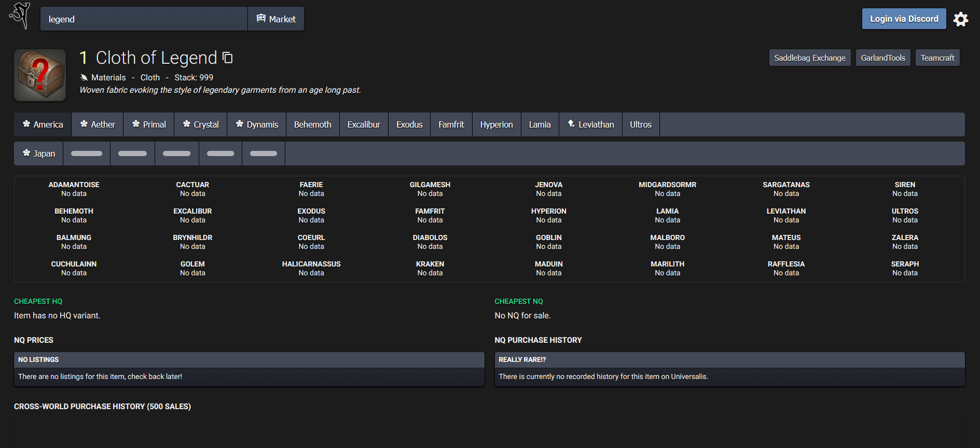Viewport: 980px width, 448px height.
Task: Click the KRAKEN world entry
Action: [x=430, y=268]
